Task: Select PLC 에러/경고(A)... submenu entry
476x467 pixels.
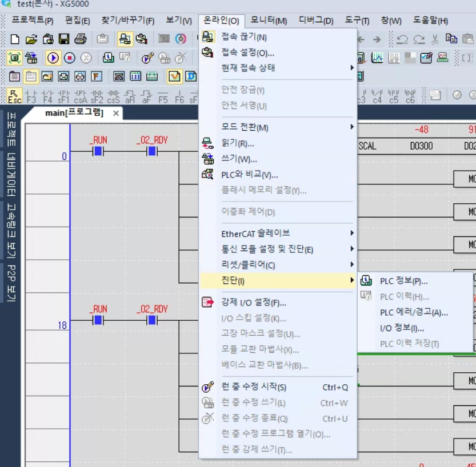Action: (414, 312)
